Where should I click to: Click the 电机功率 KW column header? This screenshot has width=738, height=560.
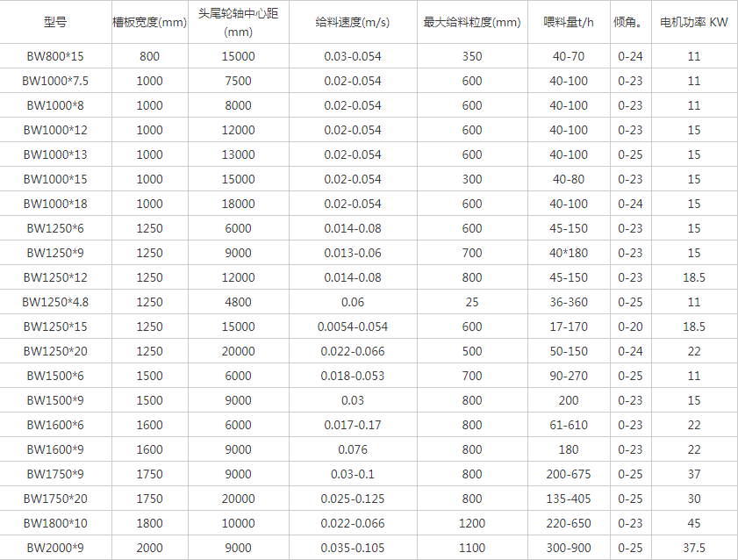pos(693,21)
